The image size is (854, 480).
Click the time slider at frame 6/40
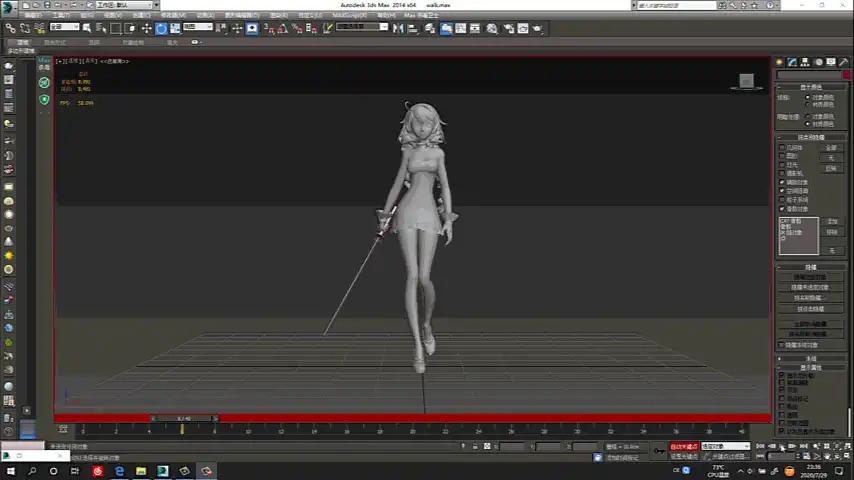pyautogui.click(x=183, y=418)
